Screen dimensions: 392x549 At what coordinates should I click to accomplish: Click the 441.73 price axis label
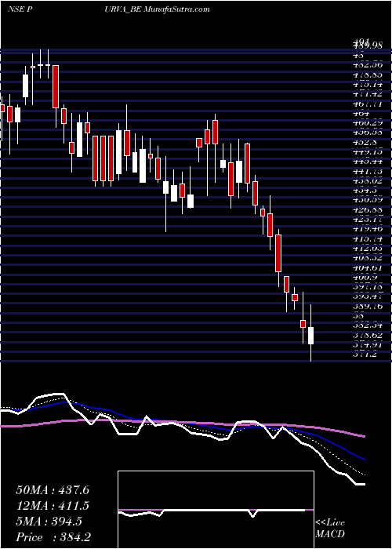point(367,171)
